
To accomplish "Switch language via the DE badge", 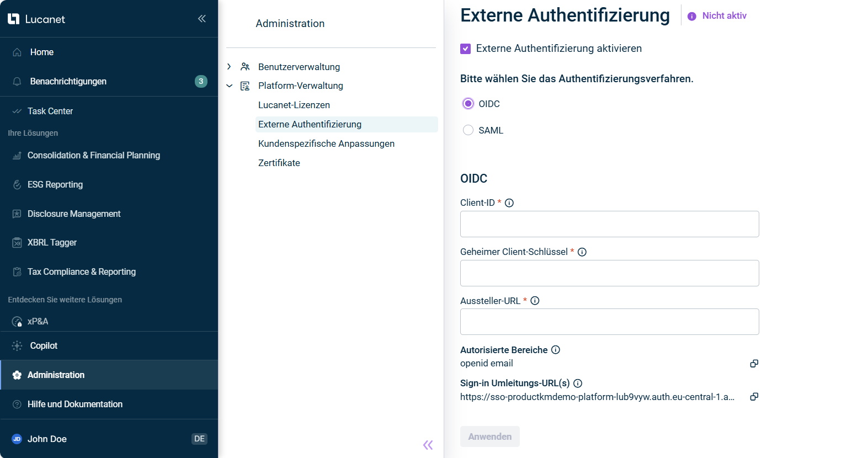I will [x=199, y=439].
